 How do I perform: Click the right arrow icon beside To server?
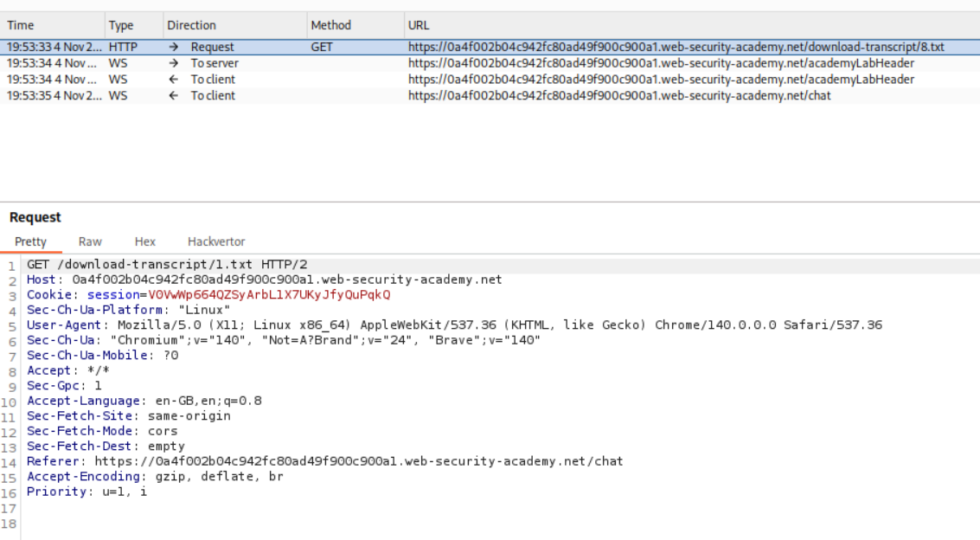pyautogui.click(x=174, y=63)
